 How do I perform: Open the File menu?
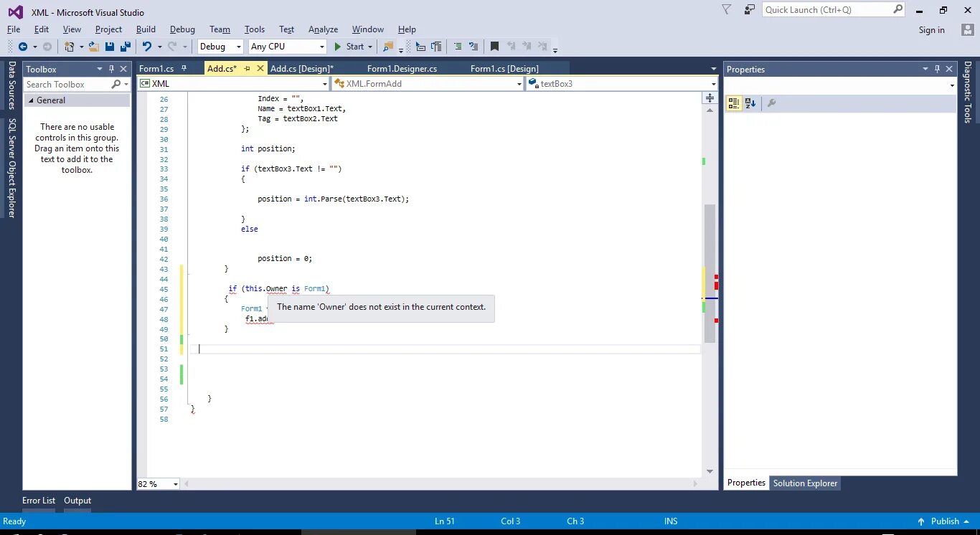14,29
